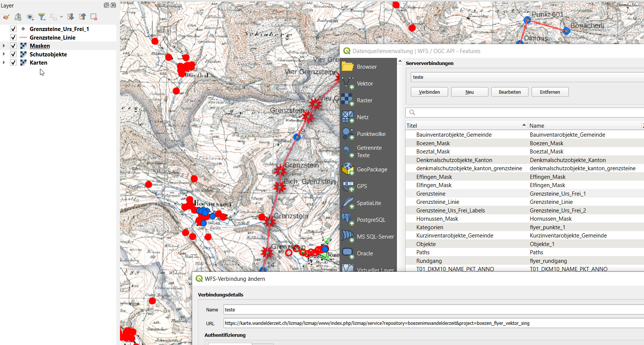Click the expand all layers icon
644x345 pixels.
tap(70, 17)
